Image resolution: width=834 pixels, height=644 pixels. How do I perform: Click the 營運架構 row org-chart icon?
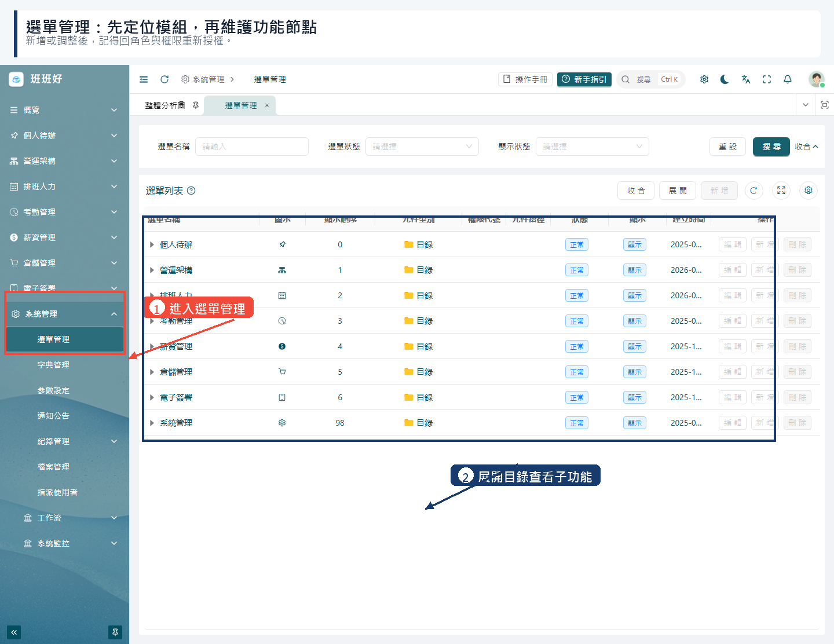pos(282,270)
